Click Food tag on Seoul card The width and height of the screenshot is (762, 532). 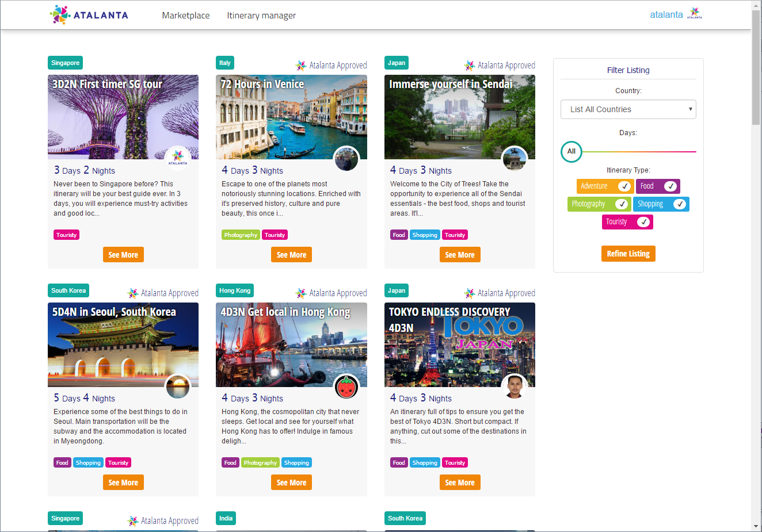pos(62,462)
